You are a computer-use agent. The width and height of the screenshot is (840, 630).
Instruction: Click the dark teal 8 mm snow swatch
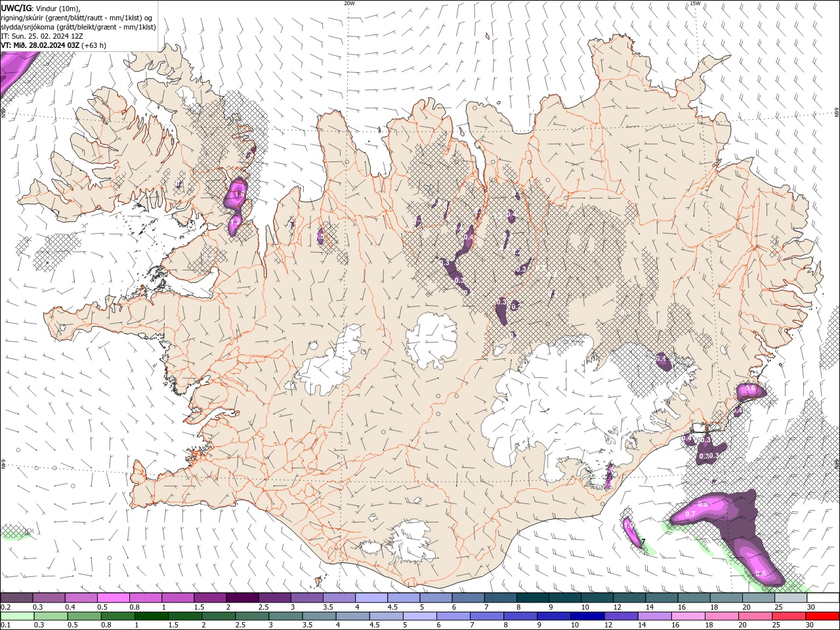click(x=532, y=598)
